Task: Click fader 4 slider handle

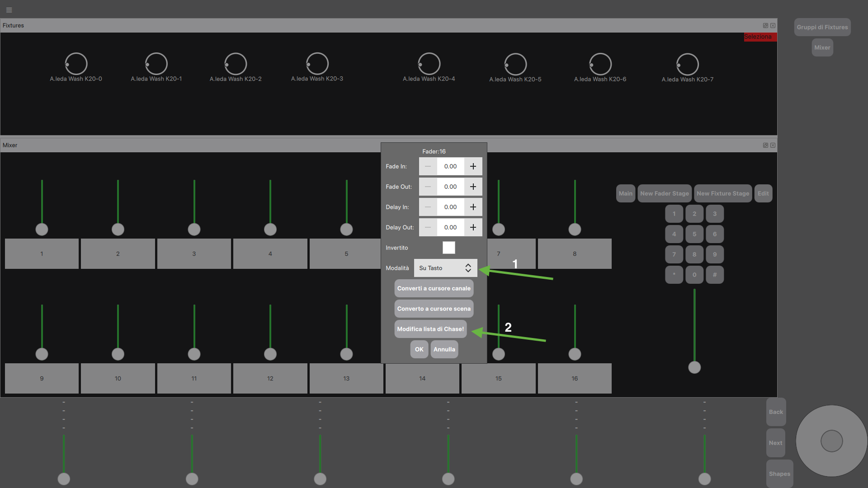Action: tap(270, 230)
